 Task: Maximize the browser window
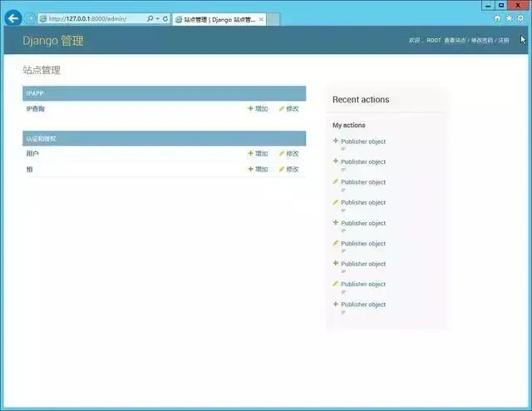pos(501,5)
